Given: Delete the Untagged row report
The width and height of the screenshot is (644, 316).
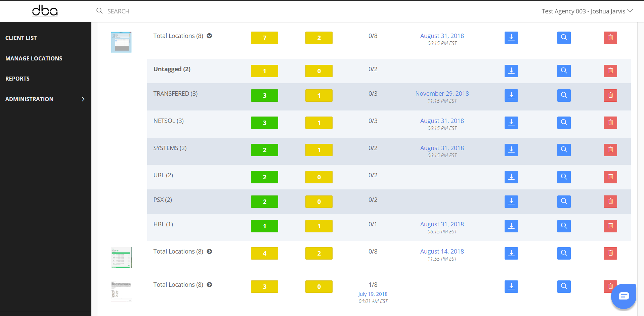Looking at the screenshot, I should pyautogui.click(x=610, y=71).
